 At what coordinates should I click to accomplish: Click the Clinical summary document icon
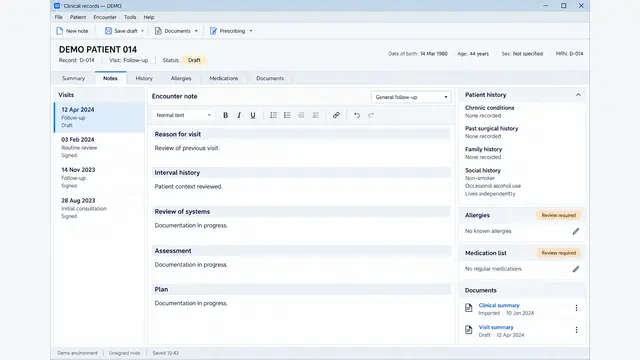click(x=469, y=308)
